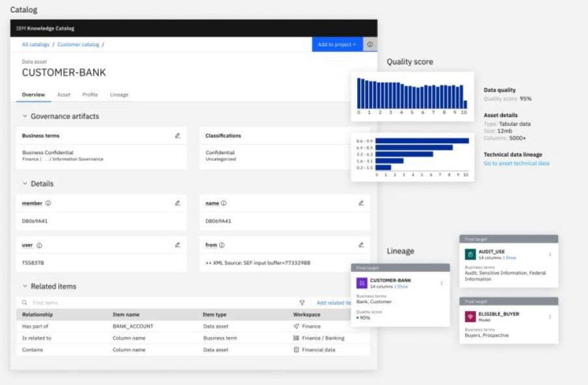Click the 95% quality score value
Viewport: 588px width, 385px height.
tap(526, 99)
